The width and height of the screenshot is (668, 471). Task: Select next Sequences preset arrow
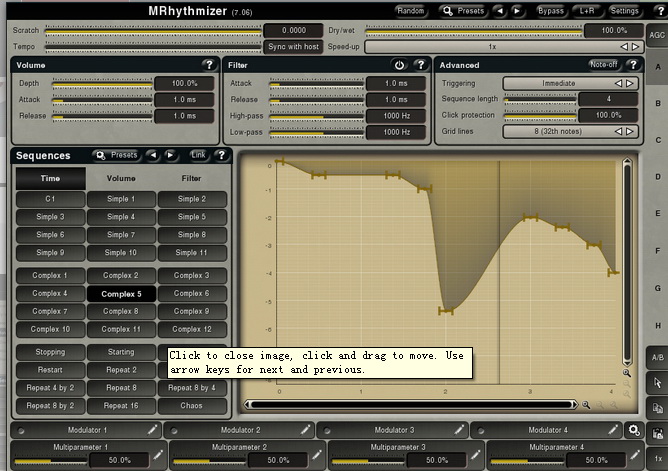(170, 155)
